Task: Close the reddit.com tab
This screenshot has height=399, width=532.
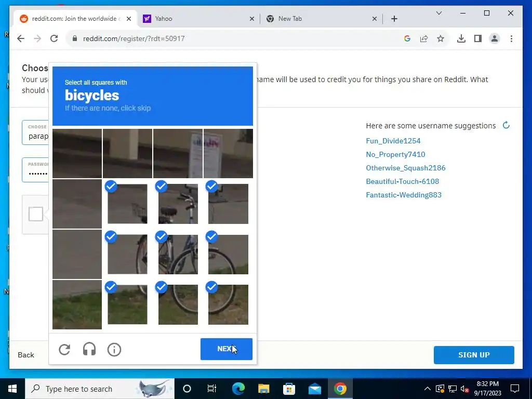Action: pyautogui.click(x=129, y=19)
